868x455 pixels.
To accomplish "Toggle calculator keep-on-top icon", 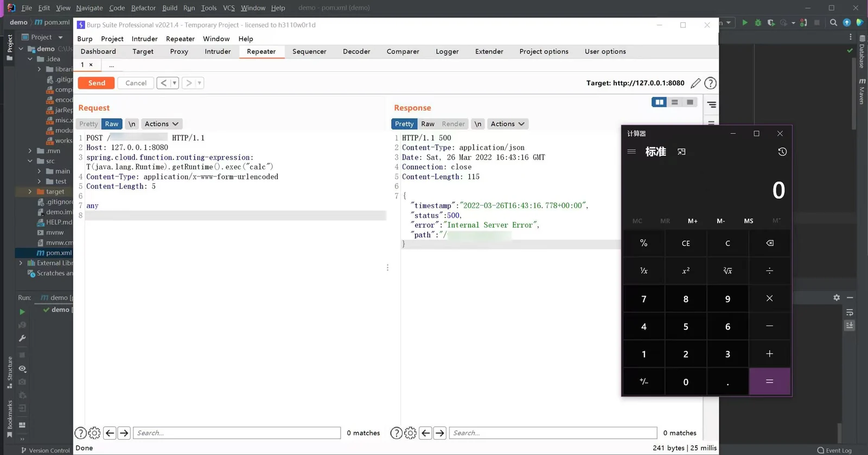I will pos(681,152).
